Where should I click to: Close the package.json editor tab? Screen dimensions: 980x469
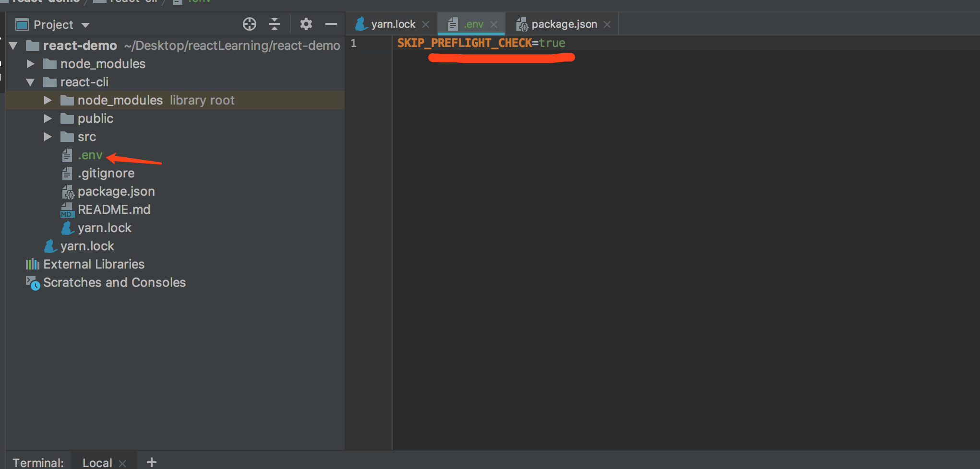[x=607, y=24]
